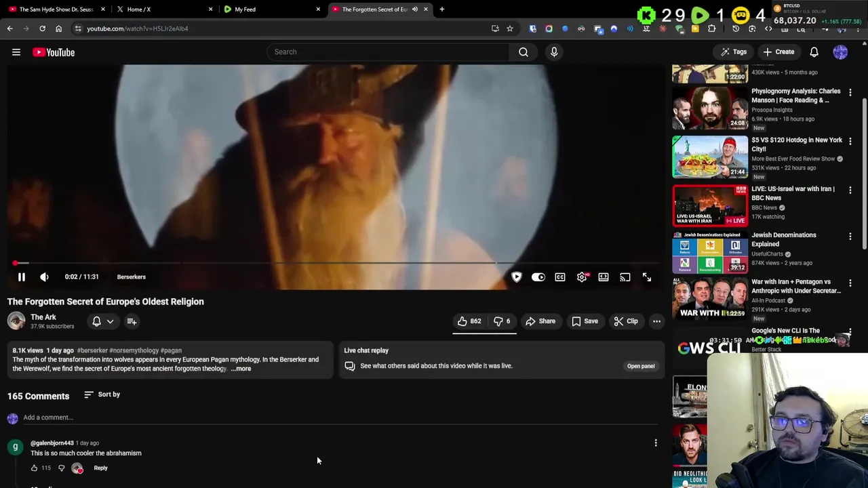Mute the video player volume

(44, 277)
